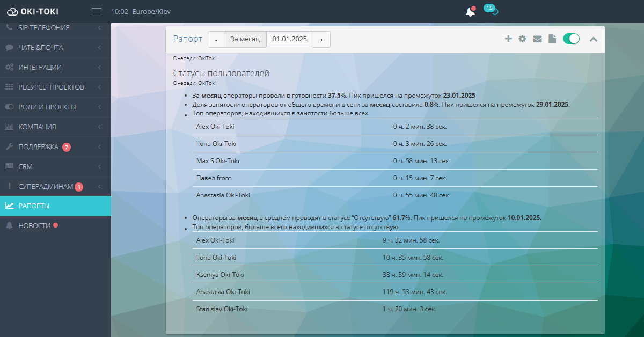Open the Компания menu label
The height and width of the screenshot is (337, 644).
pyautogui.click(x=38, y=127)
